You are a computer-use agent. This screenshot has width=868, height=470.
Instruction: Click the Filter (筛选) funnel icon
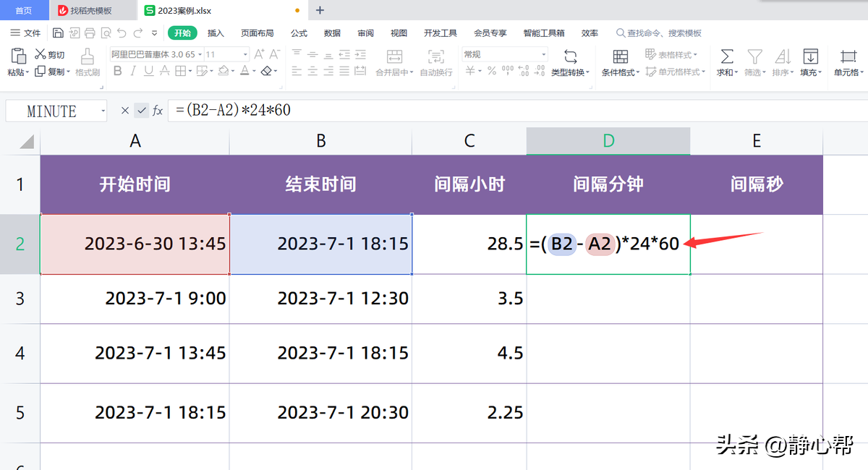click(x=755, y=56)
